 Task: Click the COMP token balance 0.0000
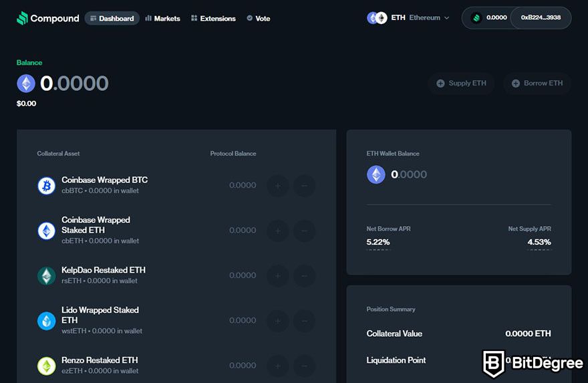click(496, 17)
